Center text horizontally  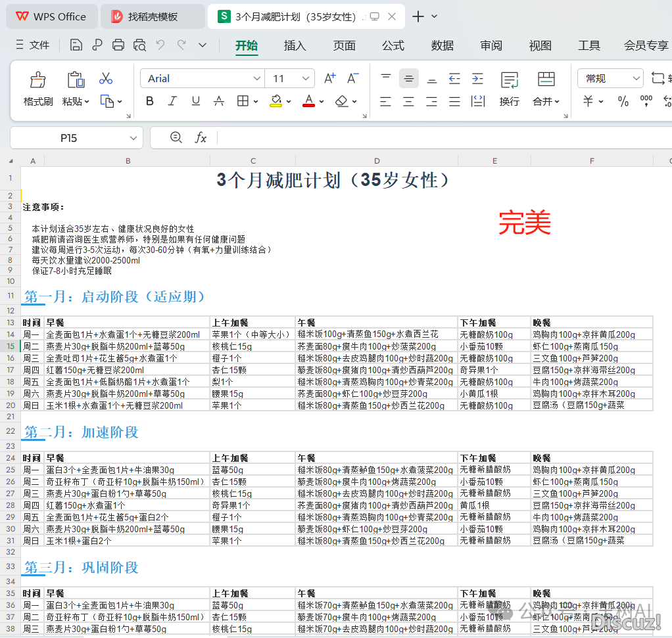click(409, 101)
